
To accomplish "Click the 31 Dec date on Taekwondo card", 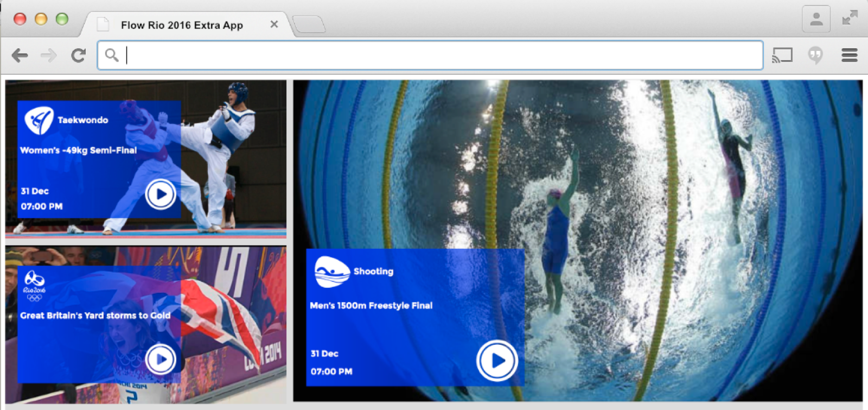I will (x=35, y=191).
